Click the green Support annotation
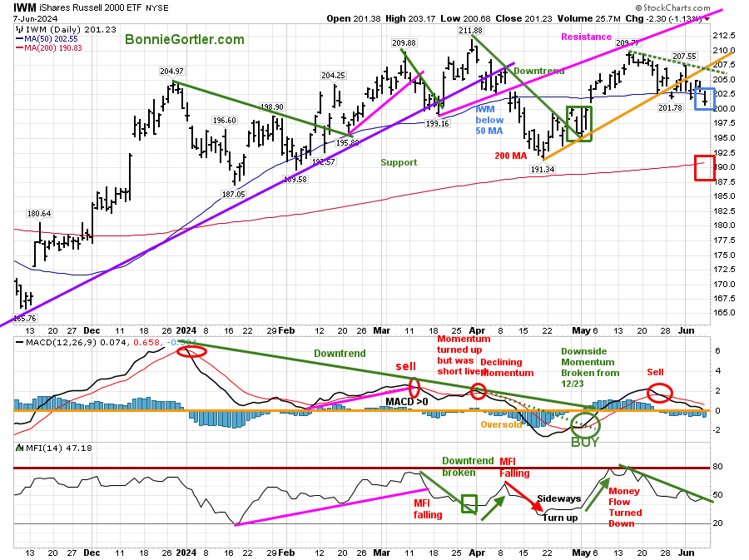This screenshot has height=560, width=749. [x=399, y=162]
